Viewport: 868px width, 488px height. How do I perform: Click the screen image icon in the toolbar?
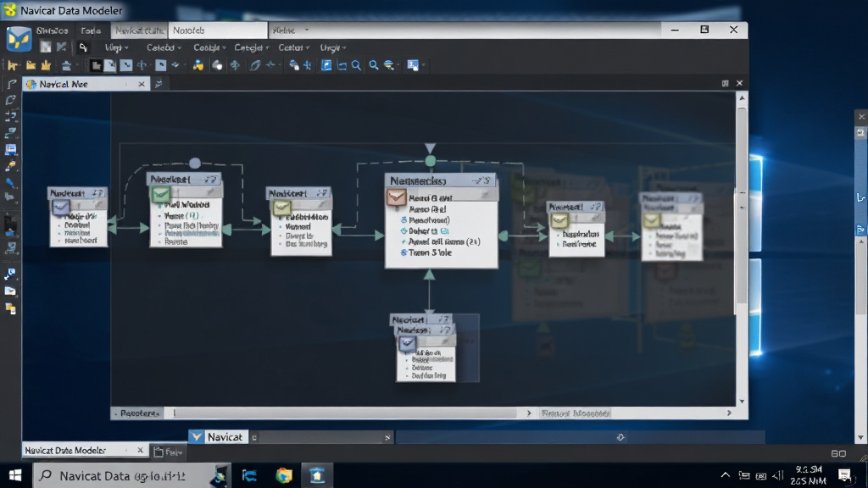(x=413, y=65)
